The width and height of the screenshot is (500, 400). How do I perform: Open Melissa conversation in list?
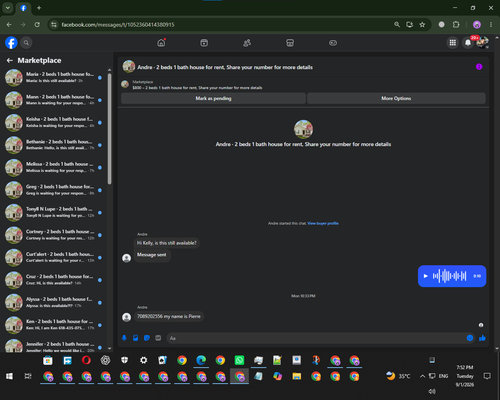pyautogui.click(x=54, y=167)
